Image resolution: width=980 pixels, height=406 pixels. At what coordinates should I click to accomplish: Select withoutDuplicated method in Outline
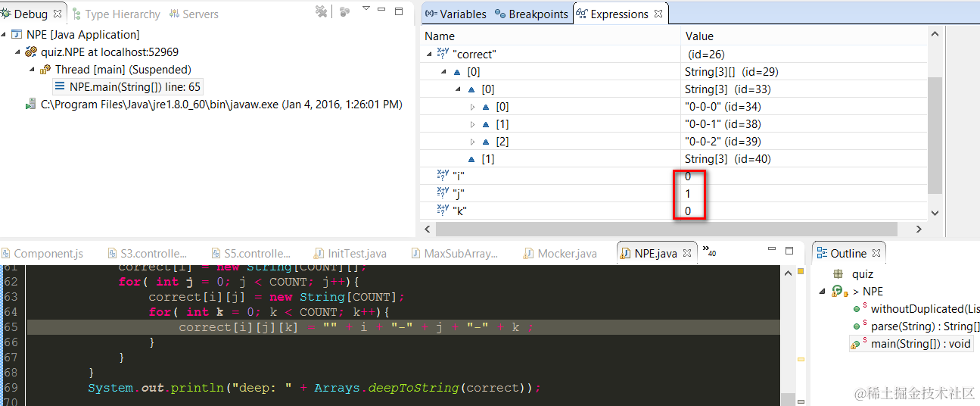915,309
